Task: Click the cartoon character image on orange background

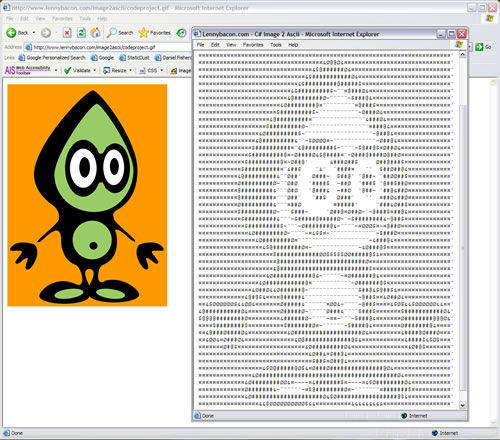Action: tap(87, 195)
